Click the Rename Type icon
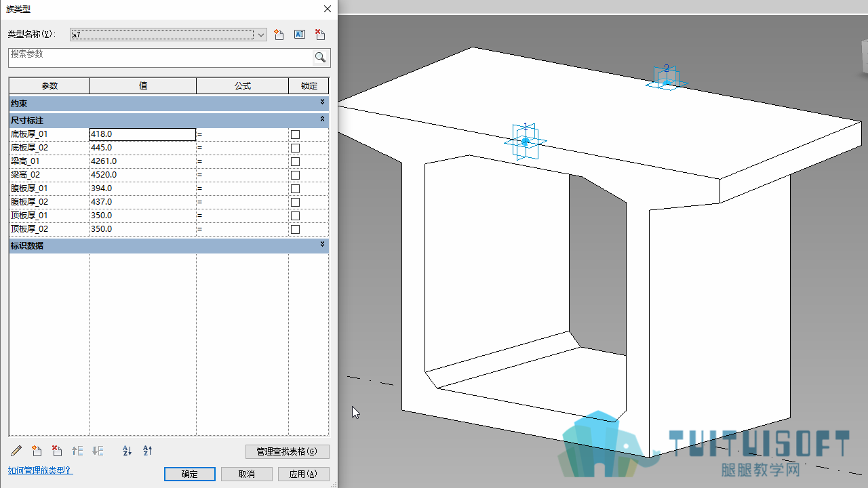 point(300,35)
